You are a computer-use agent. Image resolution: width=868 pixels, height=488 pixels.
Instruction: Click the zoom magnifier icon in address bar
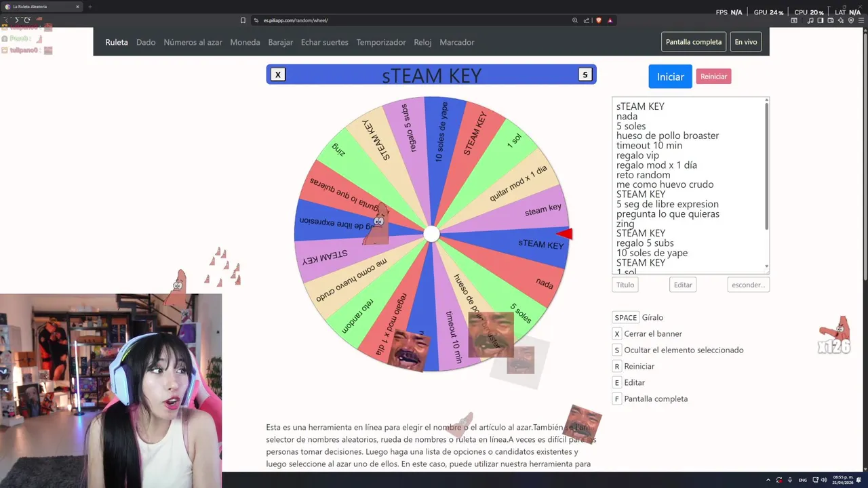[x=575, y=20]
